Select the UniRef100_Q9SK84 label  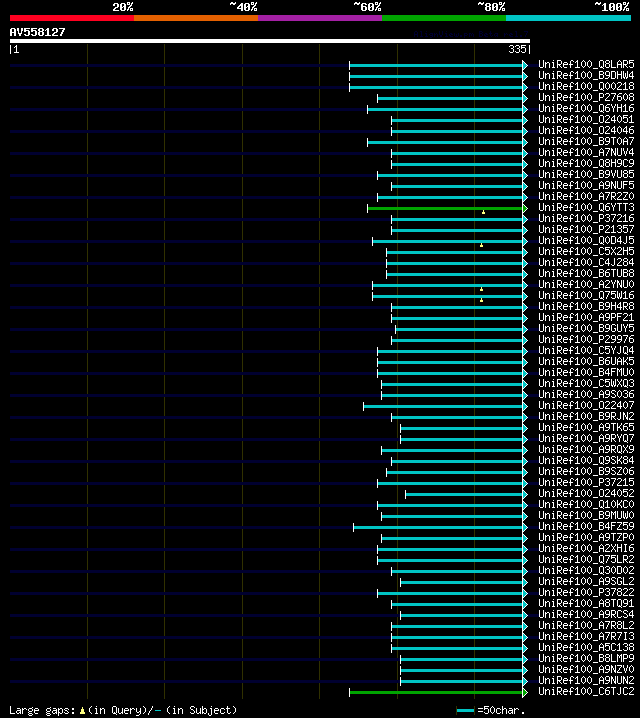click(586, 460)
